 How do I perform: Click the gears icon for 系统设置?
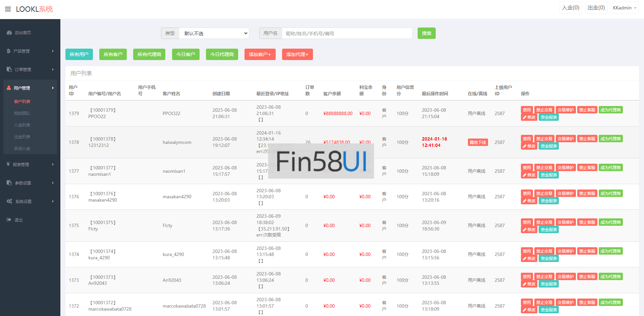pyautogui.click(x=9, y=201)
